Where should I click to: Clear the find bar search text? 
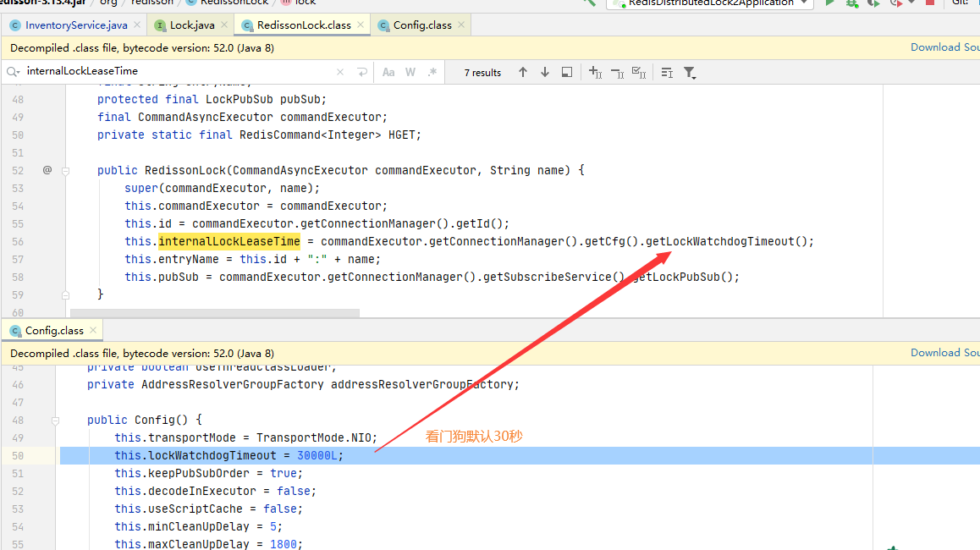[x=340, y=72]
